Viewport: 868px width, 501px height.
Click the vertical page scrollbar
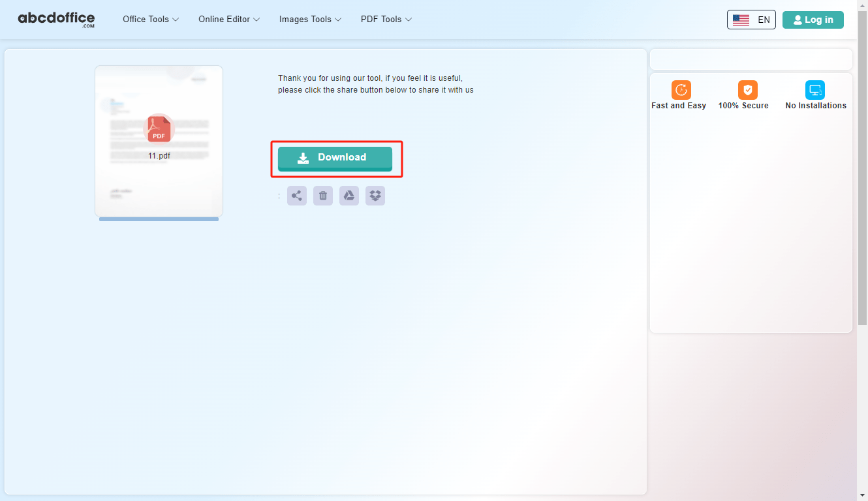point(862,167)
